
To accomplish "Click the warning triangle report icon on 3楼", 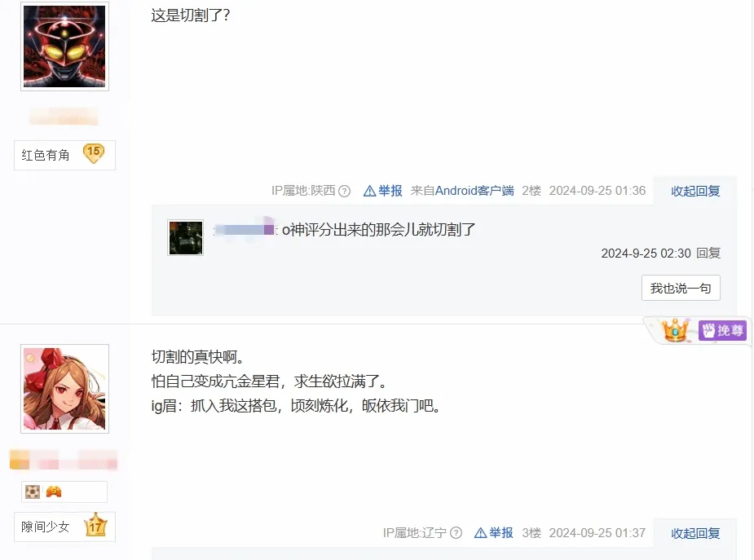I will pyautogui.click(x=480, y=533).
